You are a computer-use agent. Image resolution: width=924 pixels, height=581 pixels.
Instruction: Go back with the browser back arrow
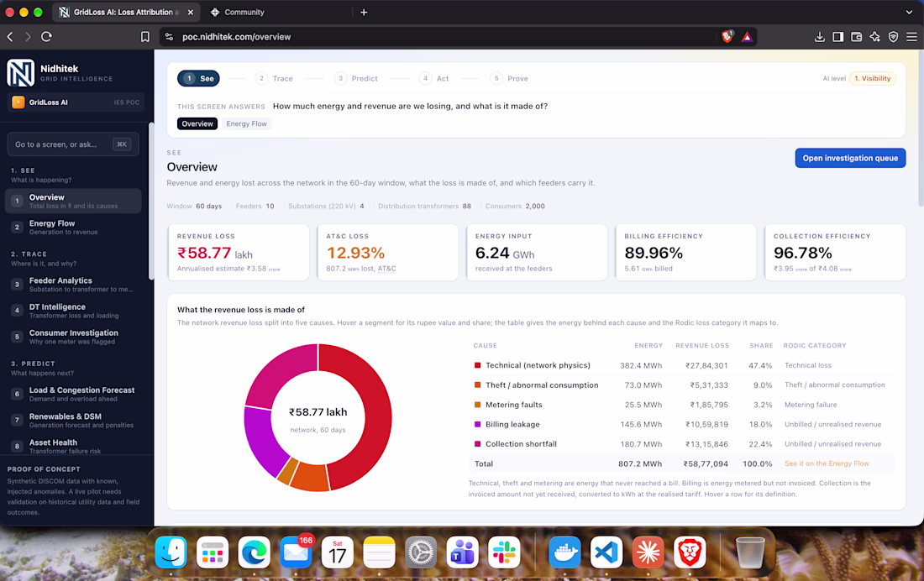pos(10,37)
